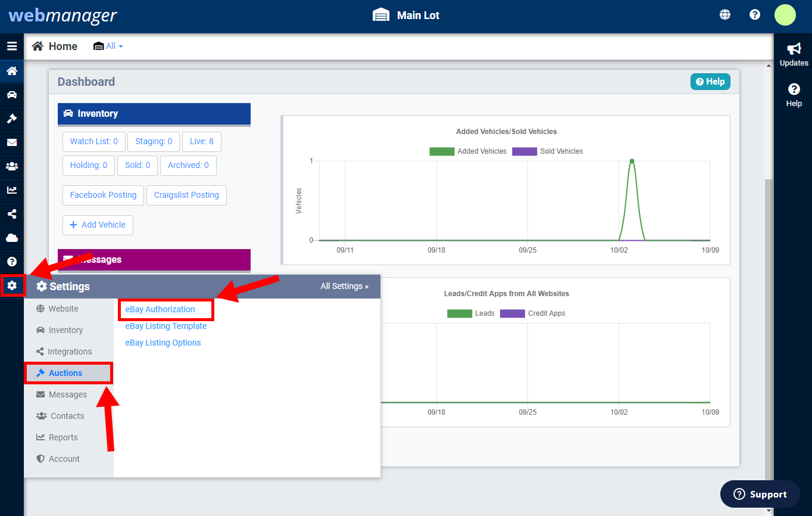Open the Main Lot selector in the header
Screen dimensions: 812x516
tap(405, 15)
